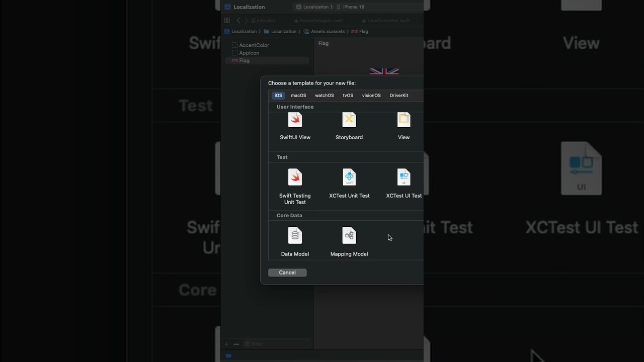Screen dimensions: 644x362
Task: Click Localization folder in the breadcrumb
Action: [280, 31]
